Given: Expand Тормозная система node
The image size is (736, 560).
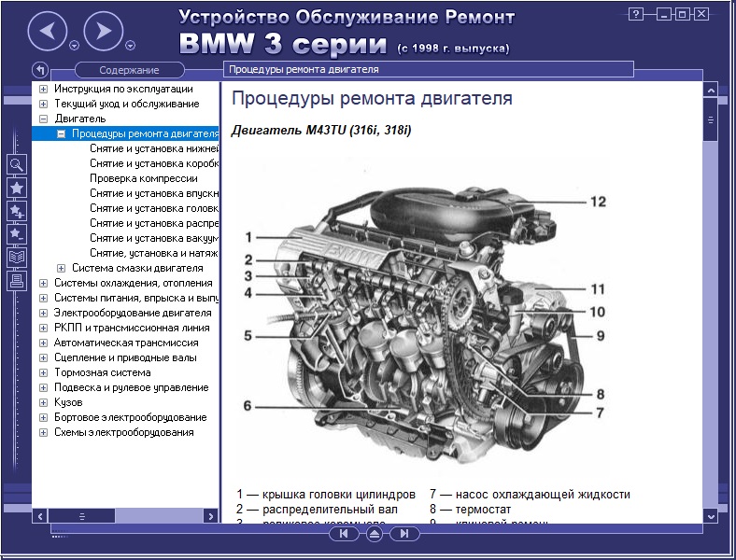Looking at the screenshot, I should 43,372.
